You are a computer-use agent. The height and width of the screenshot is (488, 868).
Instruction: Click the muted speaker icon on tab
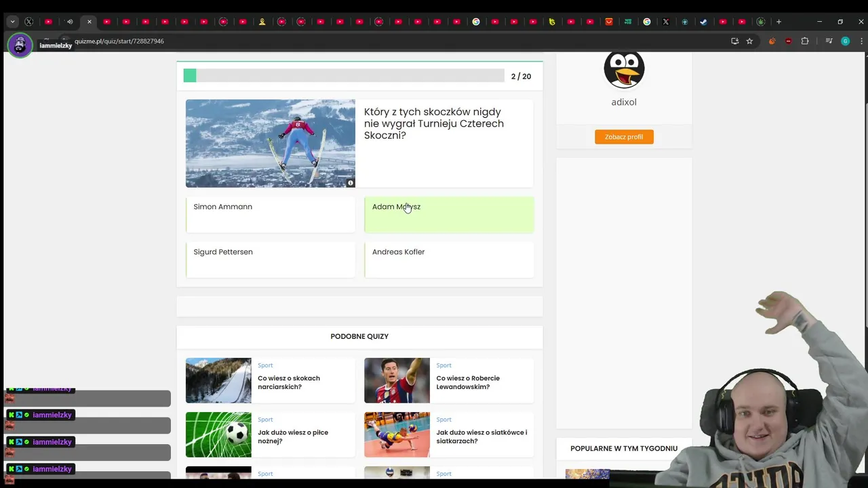(69, 22)
